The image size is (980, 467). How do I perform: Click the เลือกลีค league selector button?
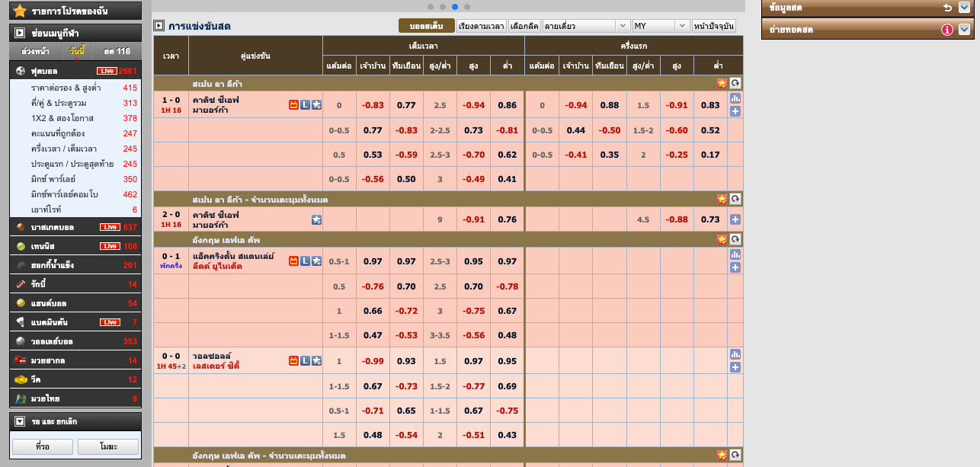[x=524, y=26]
